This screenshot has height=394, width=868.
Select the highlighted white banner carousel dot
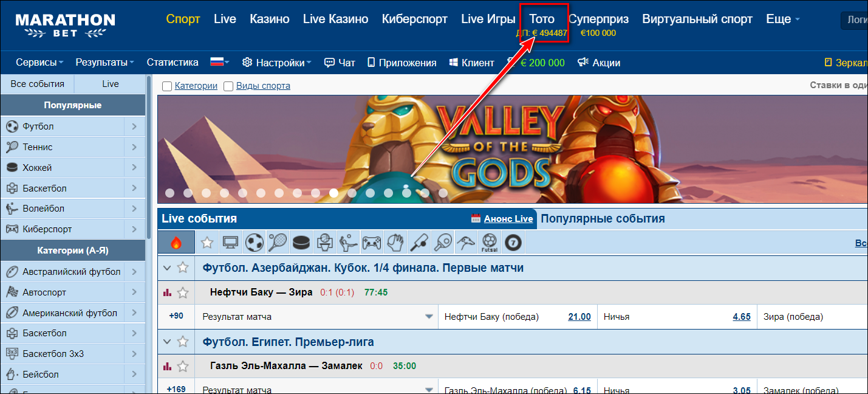(x=333, y=193)
